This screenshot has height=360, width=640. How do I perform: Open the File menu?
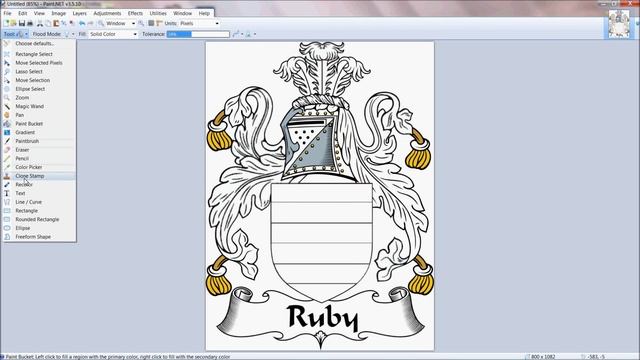pos(7,13)
